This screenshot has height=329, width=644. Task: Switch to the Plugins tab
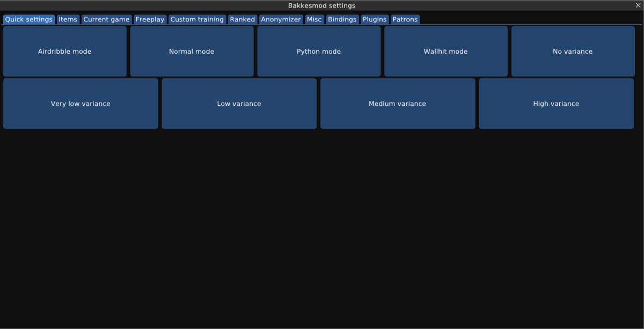pos(374,19)
